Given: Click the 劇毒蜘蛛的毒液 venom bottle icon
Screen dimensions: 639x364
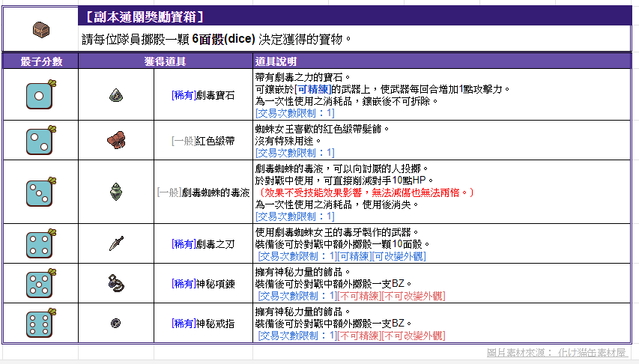Looking at the screenshot, I should [x=116, y=192].
